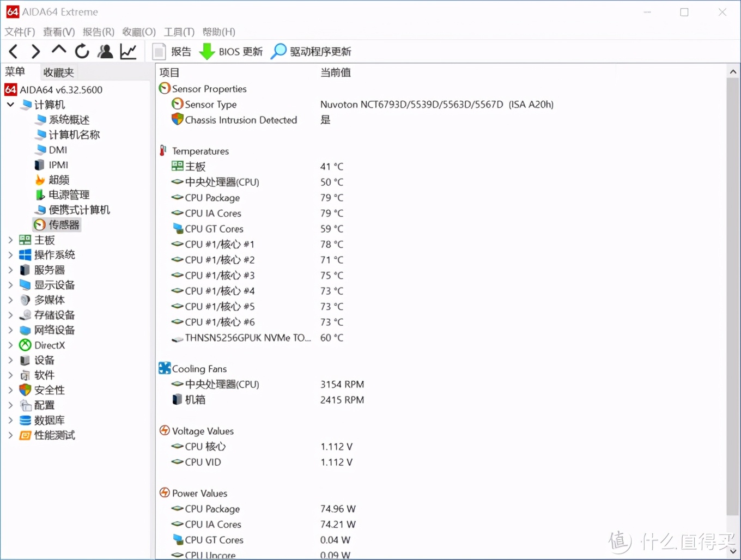
Task: Open the 报告(R) menu
Action: [x=99, y=32]
